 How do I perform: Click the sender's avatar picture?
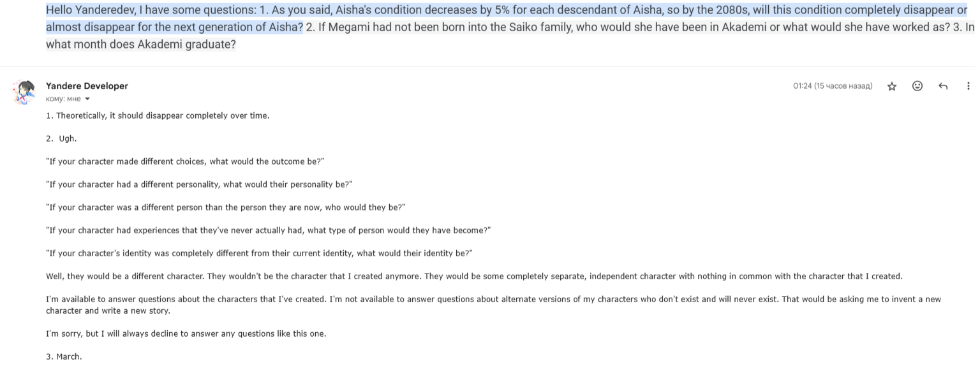pos(24,92)
